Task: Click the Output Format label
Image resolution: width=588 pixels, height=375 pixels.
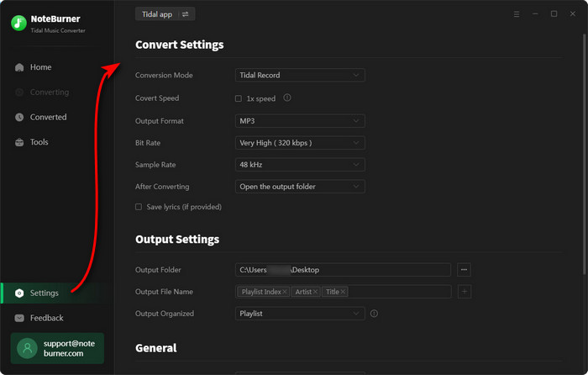Action: 160,121
